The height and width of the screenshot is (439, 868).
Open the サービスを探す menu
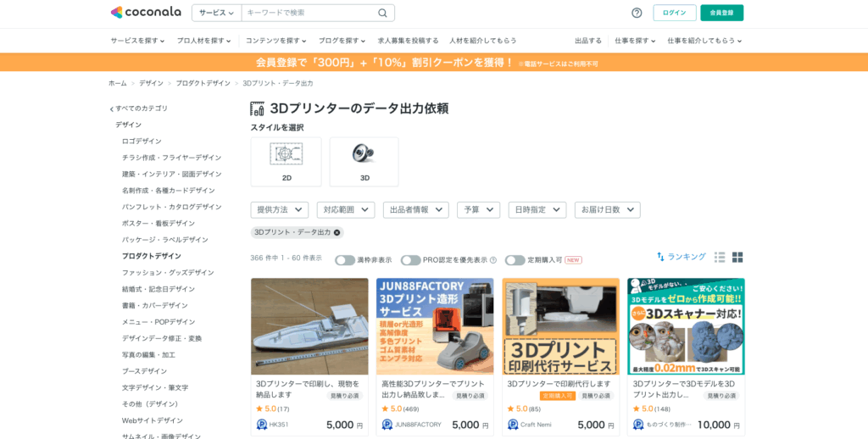[140, 41]
